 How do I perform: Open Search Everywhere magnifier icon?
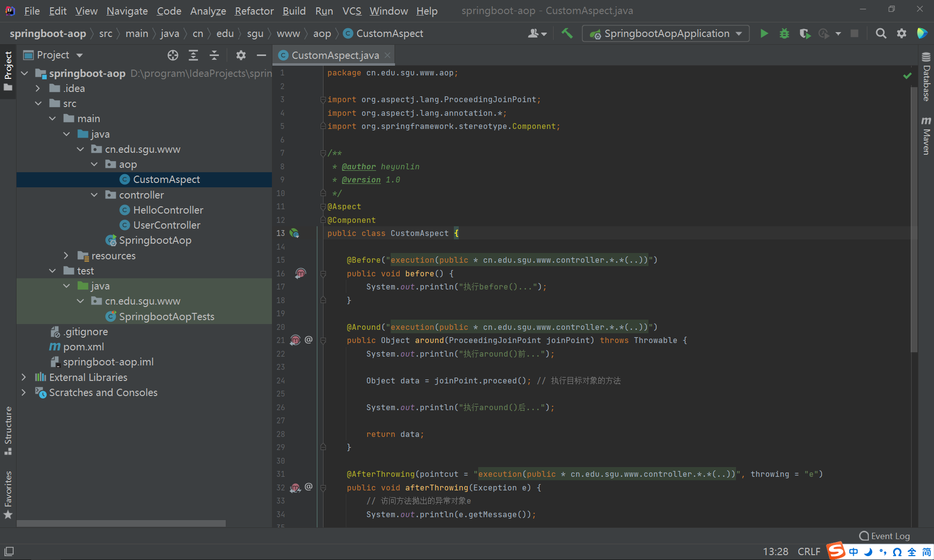tap(880, 34)
